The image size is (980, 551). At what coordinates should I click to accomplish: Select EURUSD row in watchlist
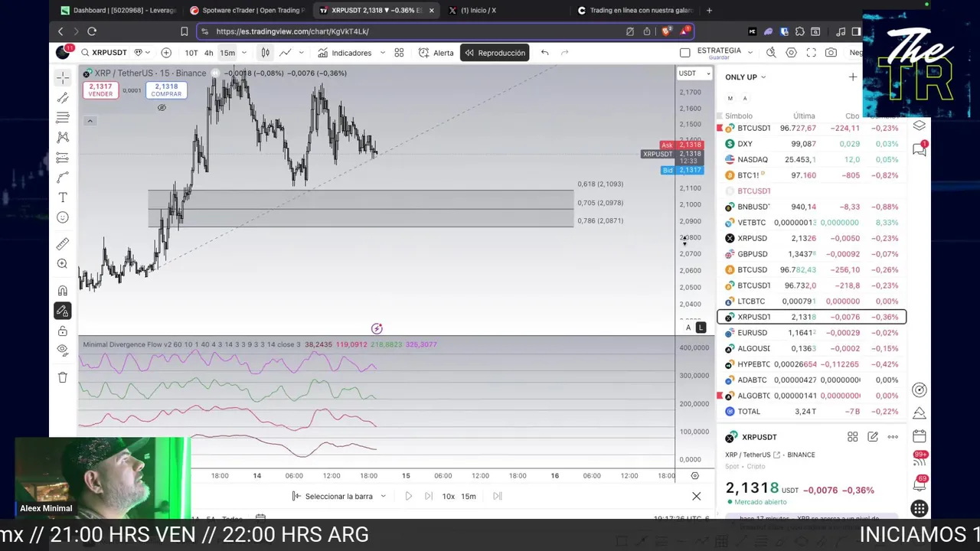click(812, 333)
